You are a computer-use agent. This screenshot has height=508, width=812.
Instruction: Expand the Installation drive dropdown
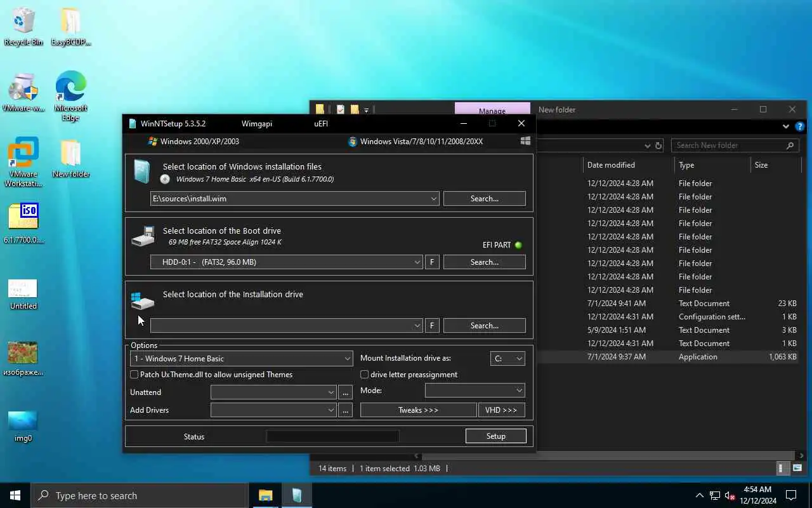point(417,326)
